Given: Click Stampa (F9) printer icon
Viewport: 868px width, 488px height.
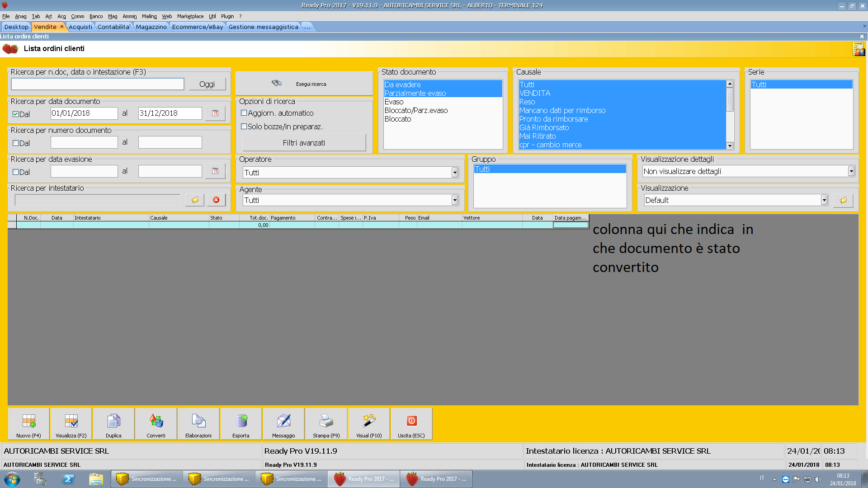Looking at the screenshot, I should [326, 423].
